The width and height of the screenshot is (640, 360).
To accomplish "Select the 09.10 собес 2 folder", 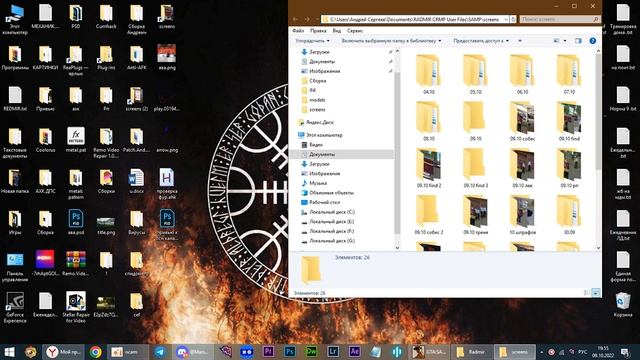I will (429, 215).
